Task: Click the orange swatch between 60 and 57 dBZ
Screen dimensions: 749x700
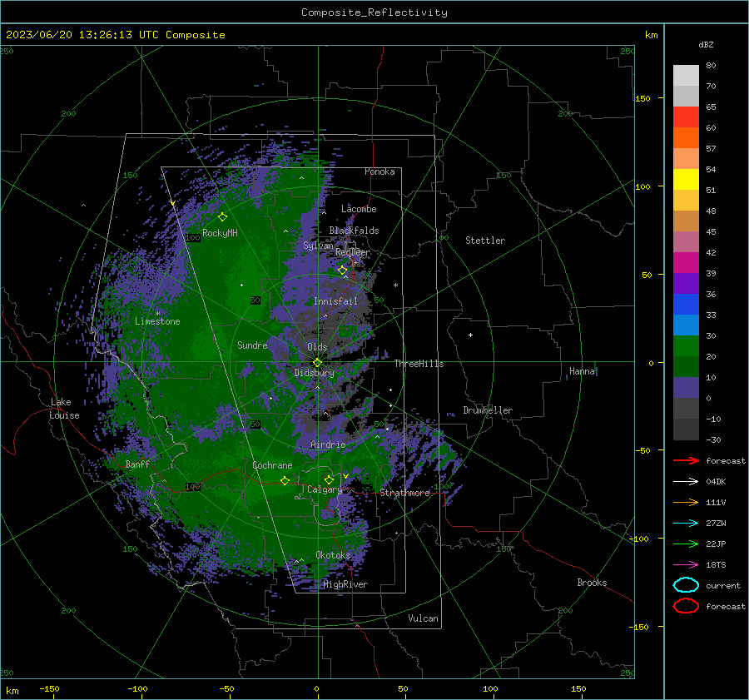Action: 686,138
